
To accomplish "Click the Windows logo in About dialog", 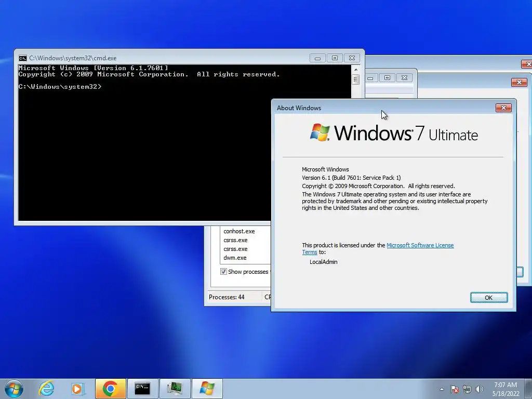I will (x=320, y=132).
